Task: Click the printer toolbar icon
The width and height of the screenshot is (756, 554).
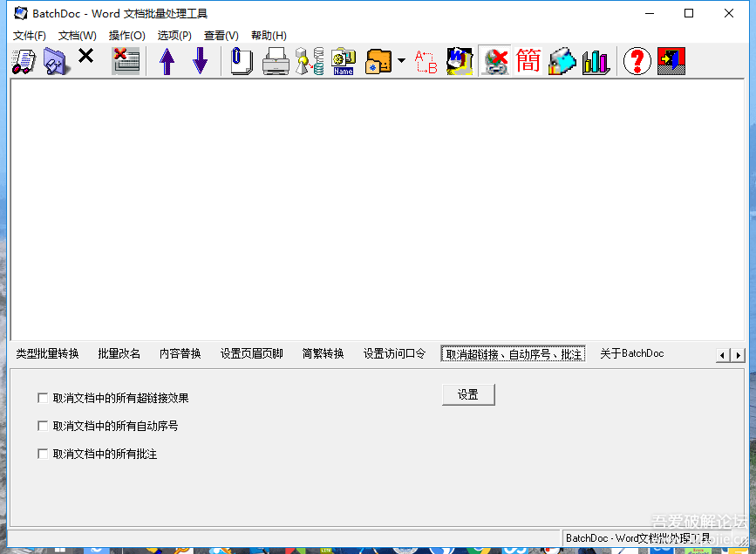Action: 276,61
